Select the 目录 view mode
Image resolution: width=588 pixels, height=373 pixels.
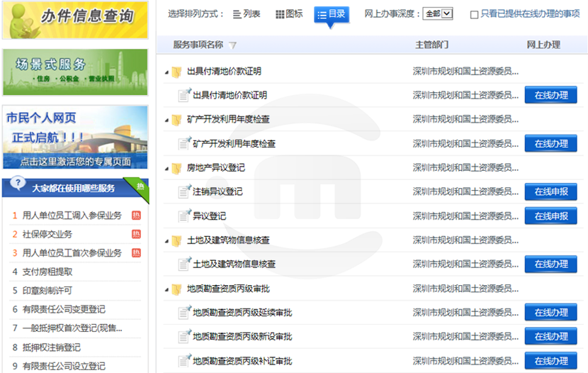[331, 14]
